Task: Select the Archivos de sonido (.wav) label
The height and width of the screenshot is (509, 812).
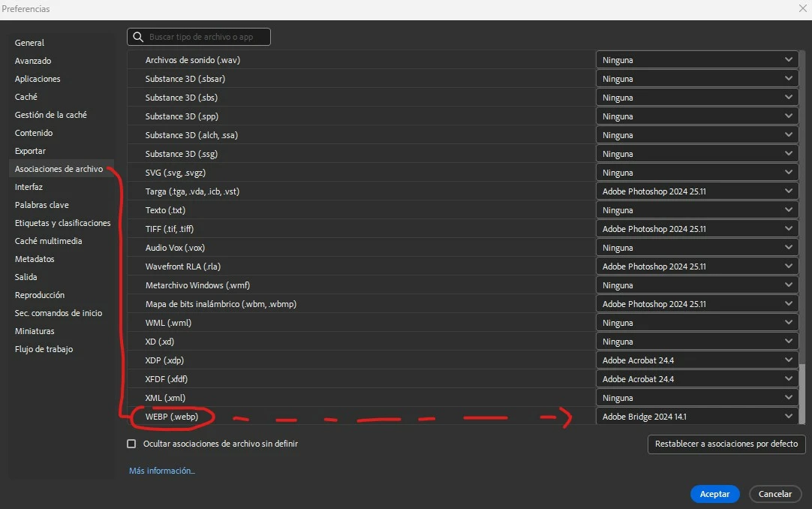Action: [x=193, y=60]
